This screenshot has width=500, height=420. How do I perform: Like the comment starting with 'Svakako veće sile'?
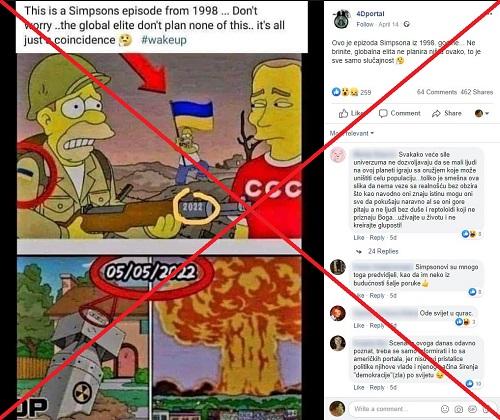[359, 237]
